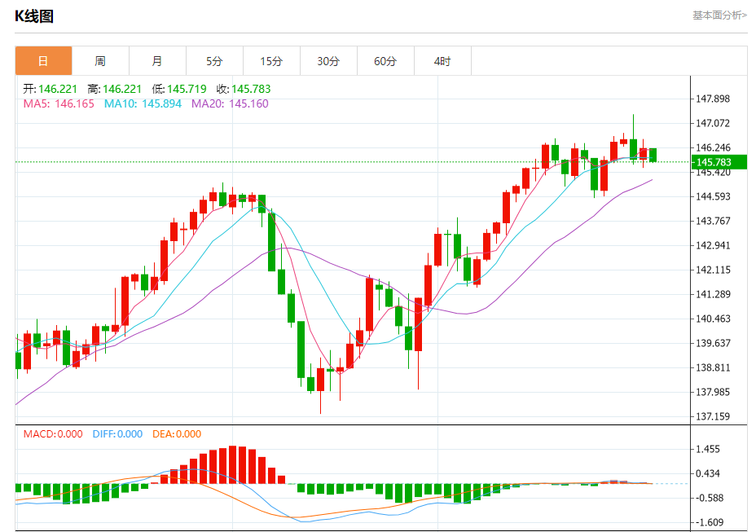Click the 1.455 MACD axis label
The image size is (756, 532).
click(x=708, y=449)
